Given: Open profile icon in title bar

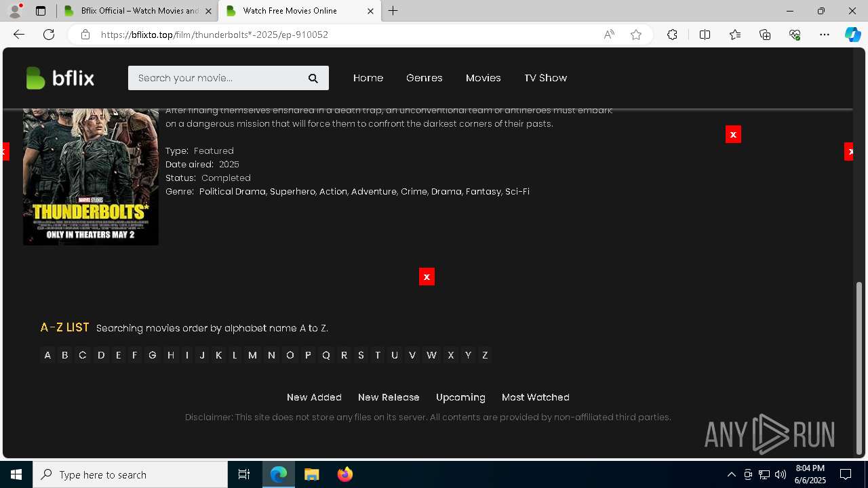Looking at the screenshot, I should [15, 11].
